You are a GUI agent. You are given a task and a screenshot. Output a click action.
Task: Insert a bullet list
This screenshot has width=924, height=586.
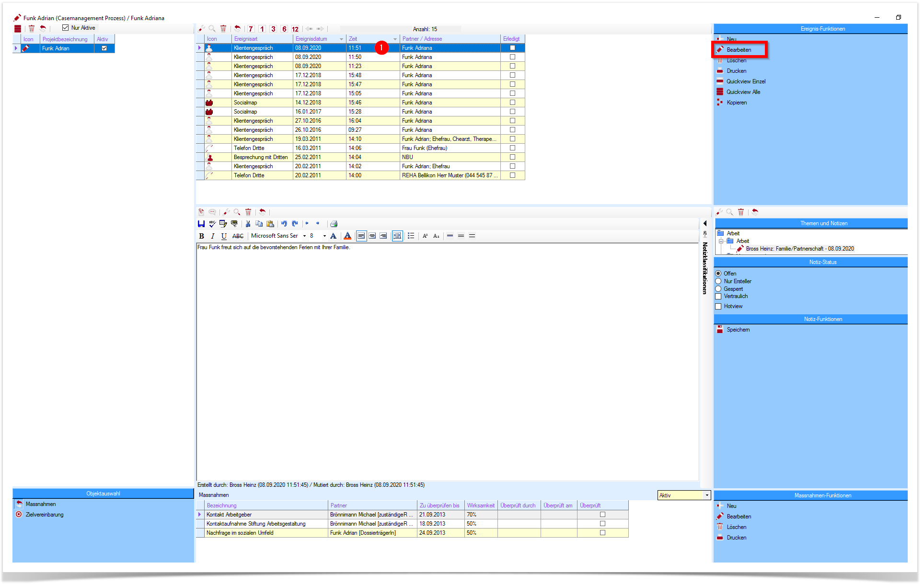[x=411, y=236]
